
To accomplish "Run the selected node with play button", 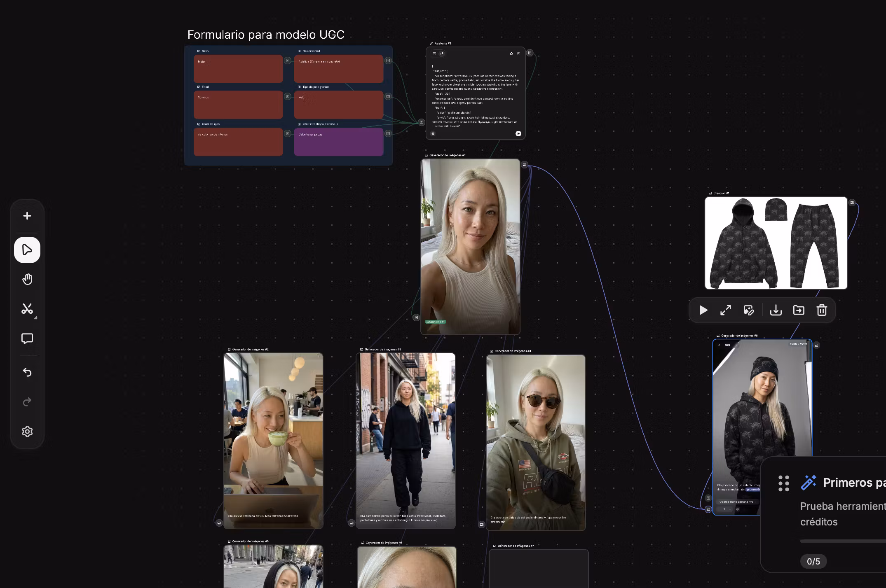I will click(703, 310).
